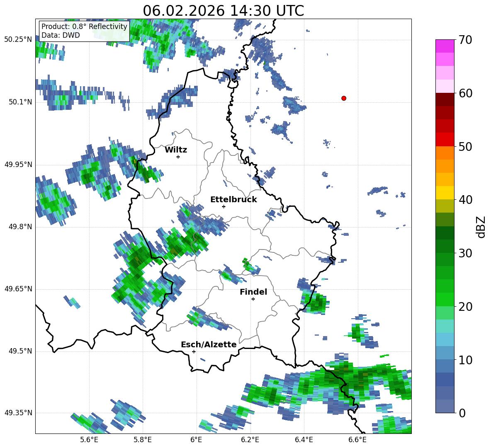Image resolution: width=491 pixels, height=448 pixels.
Task: Click the Product: 0.8° Reflectivity text
Action: coord(84,27)
